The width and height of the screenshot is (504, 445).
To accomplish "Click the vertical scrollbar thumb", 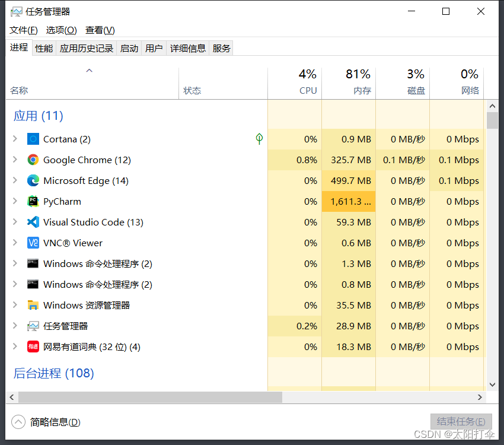I will pos(492,120).
